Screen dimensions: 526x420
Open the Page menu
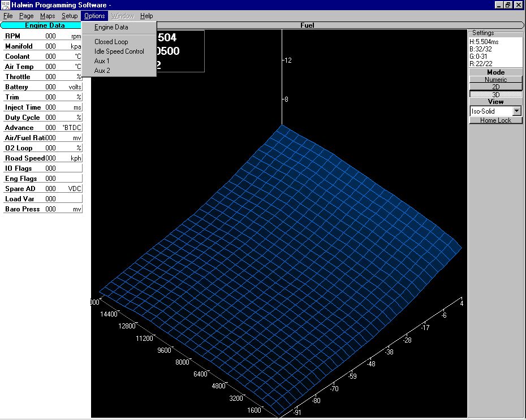click(x=26, y=16)
